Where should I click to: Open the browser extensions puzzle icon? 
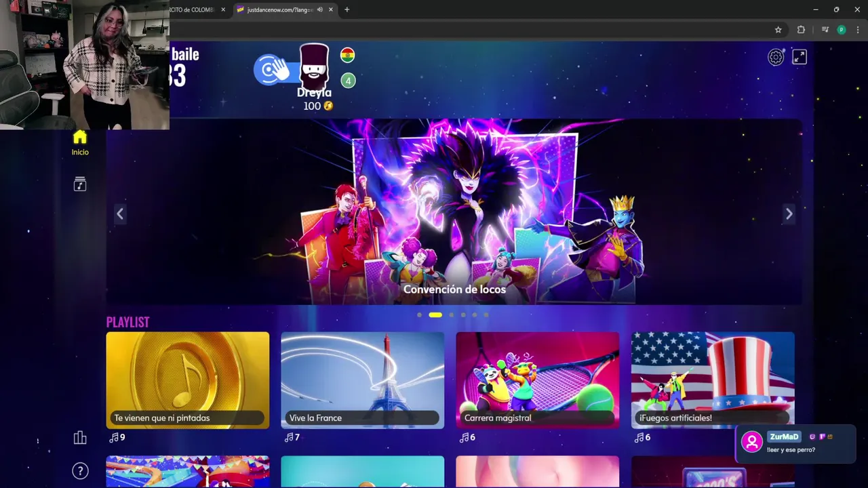pyautogui.click(x=801, y=30)
